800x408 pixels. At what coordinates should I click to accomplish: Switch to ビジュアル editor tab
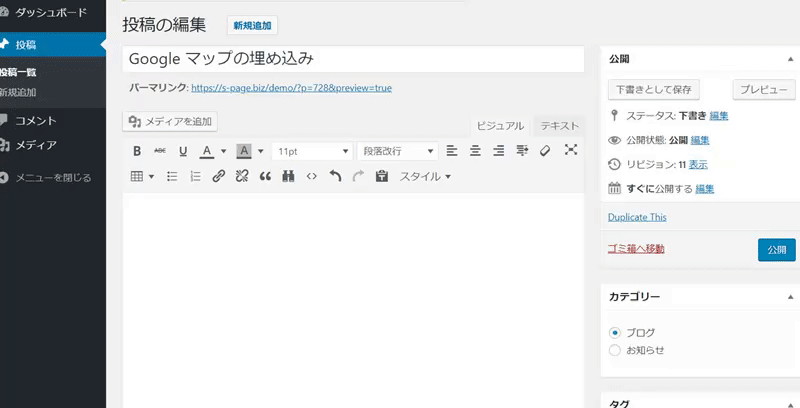coord(501,126)
